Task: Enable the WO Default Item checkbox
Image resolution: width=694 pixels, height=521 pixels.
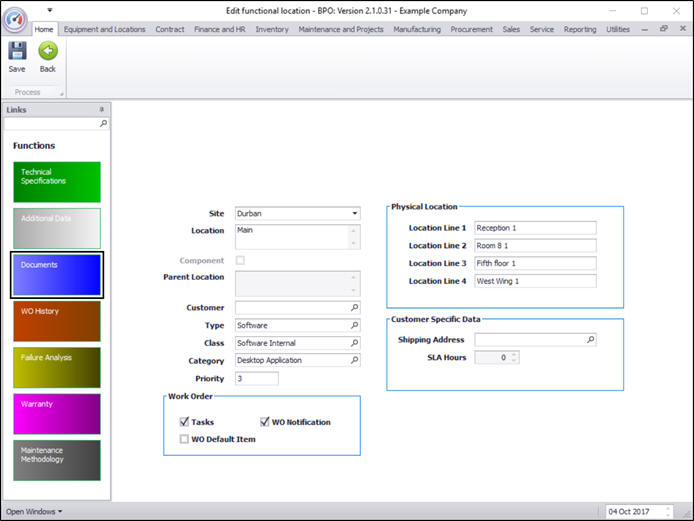Action: [x=184, y=439]
